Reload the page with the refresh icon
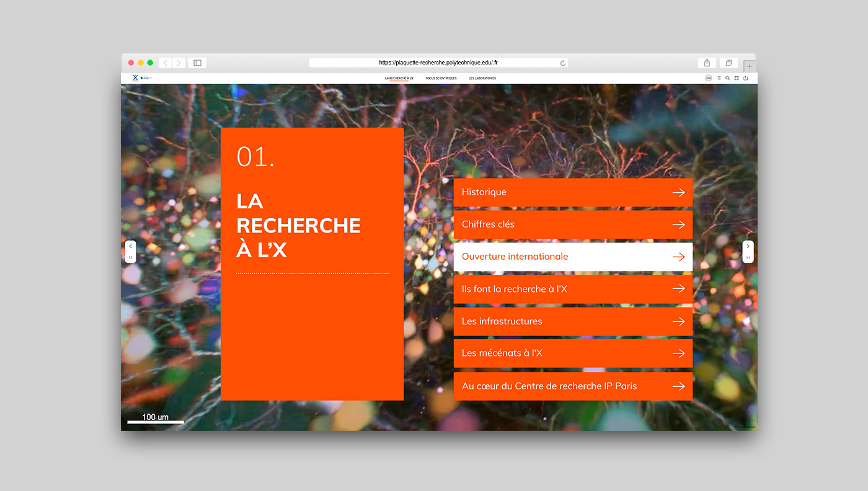Image resolution: width=868 pixels, height=491 pixels. [x=563, y=63]
